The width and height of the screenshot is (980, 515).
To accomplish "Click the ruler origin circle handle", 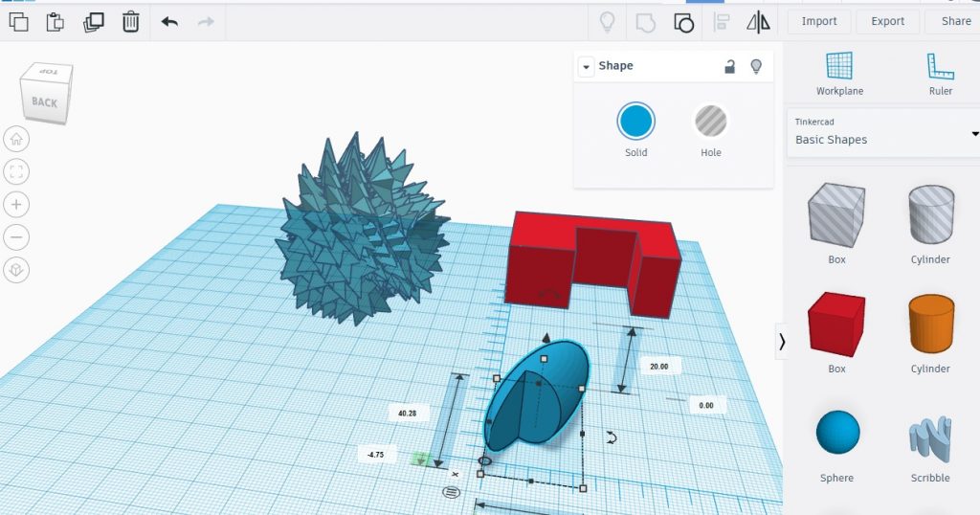I will (484, 461).
